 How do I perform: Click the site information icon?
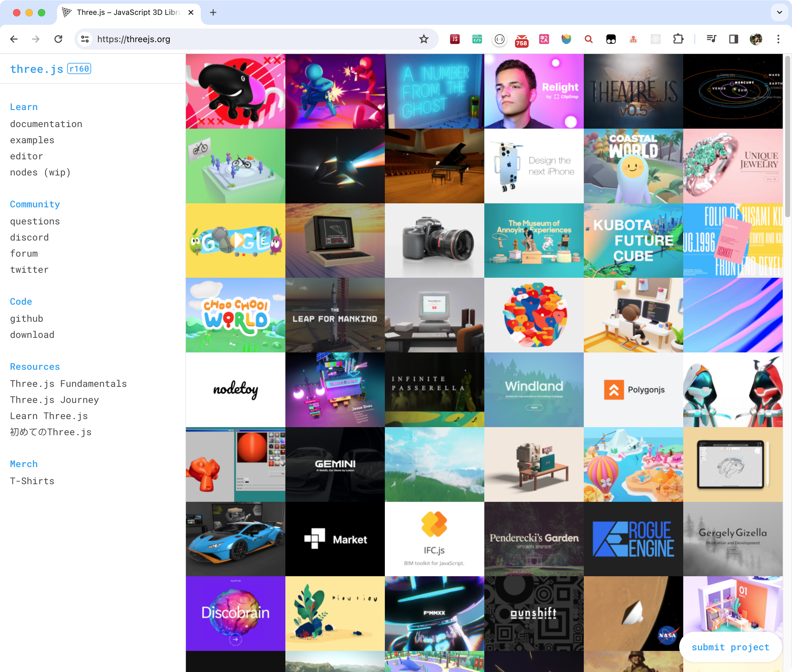(85, 39)
